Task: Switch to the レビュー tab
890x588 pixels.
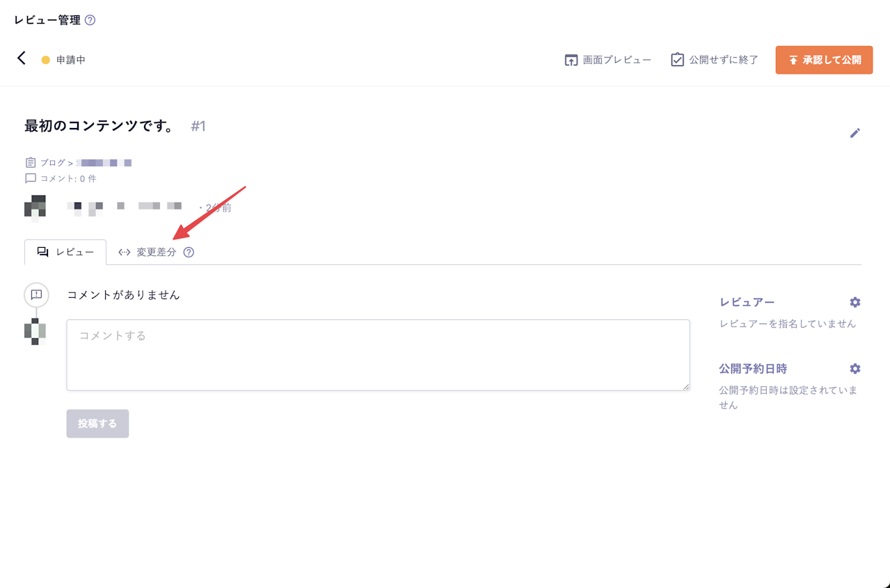Action: (x=65, y=252)
